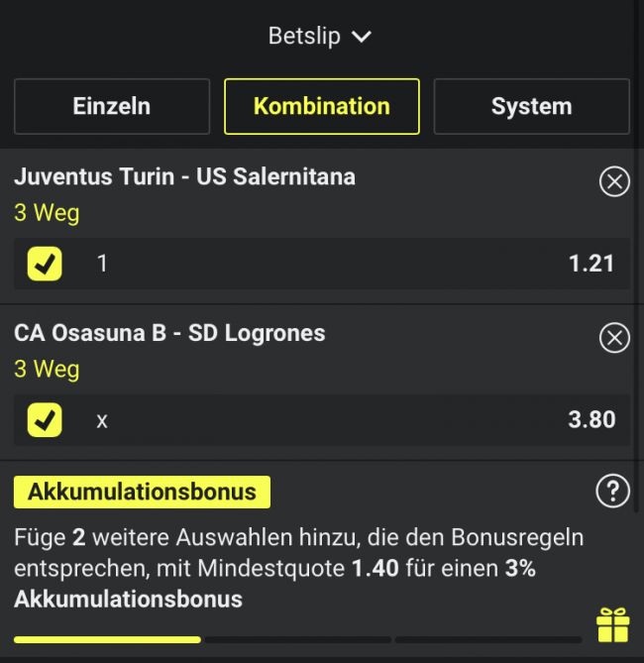Image resolution: width=644 pixels, height=663 pixels.
Task: Open Juventus Turin - US Salernitana match
Action: (x=185, y=176)
